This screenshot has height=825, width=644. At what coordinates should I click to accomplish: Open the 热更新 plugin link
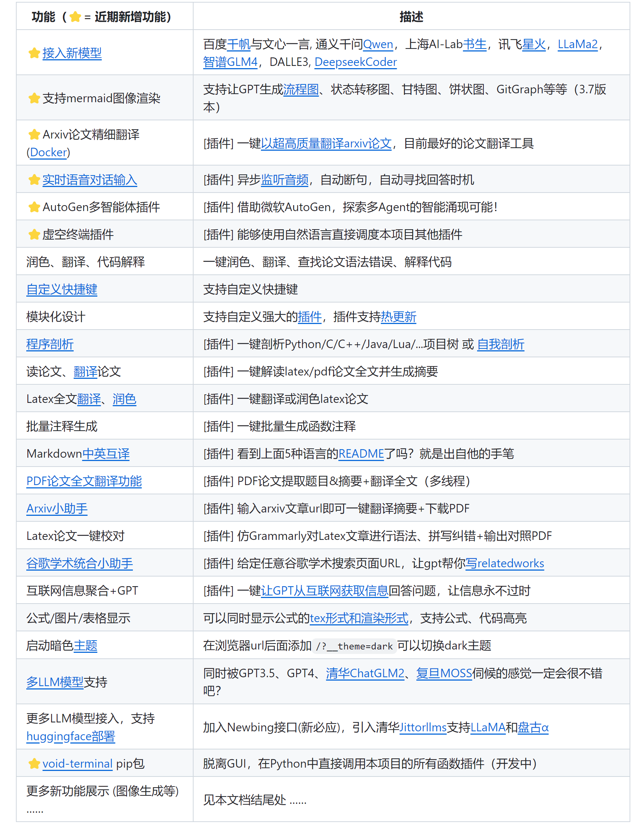[x=398, y=317]
